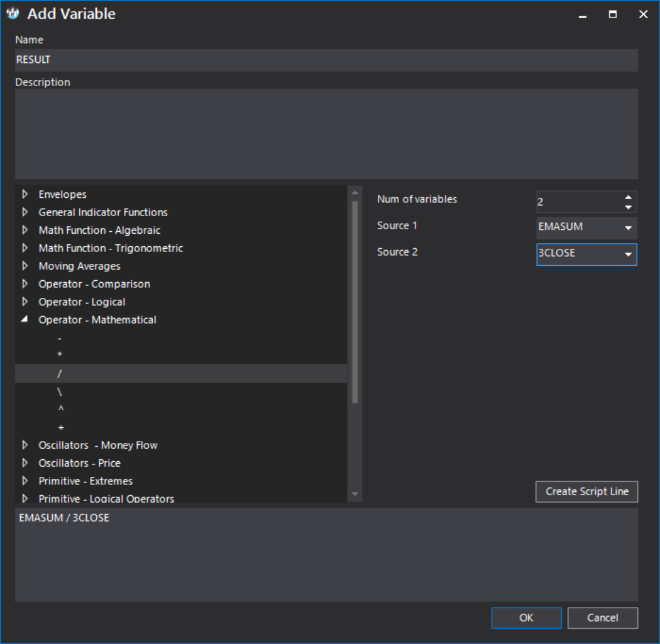Select the multiply (*) operator
Viewport: 660px width, 644px height.
point(60,354)
